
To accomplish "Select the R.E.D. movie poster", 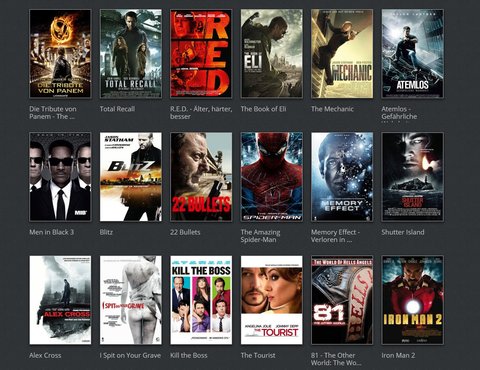I will pyautogui.click(x=201, y=54).
